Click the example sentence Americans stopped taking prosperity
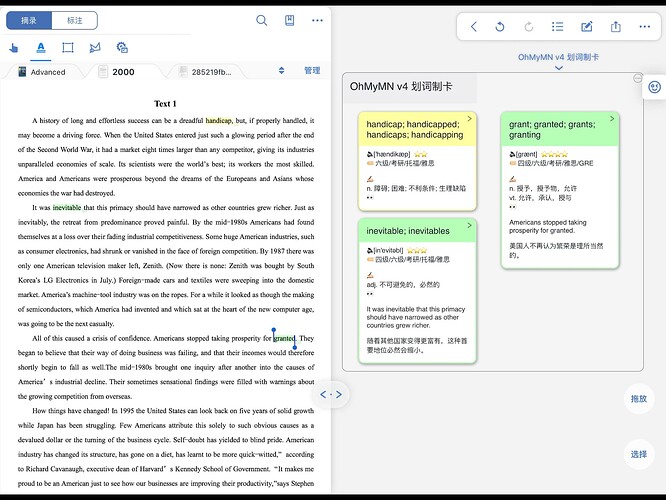 (x=547, y=226)
